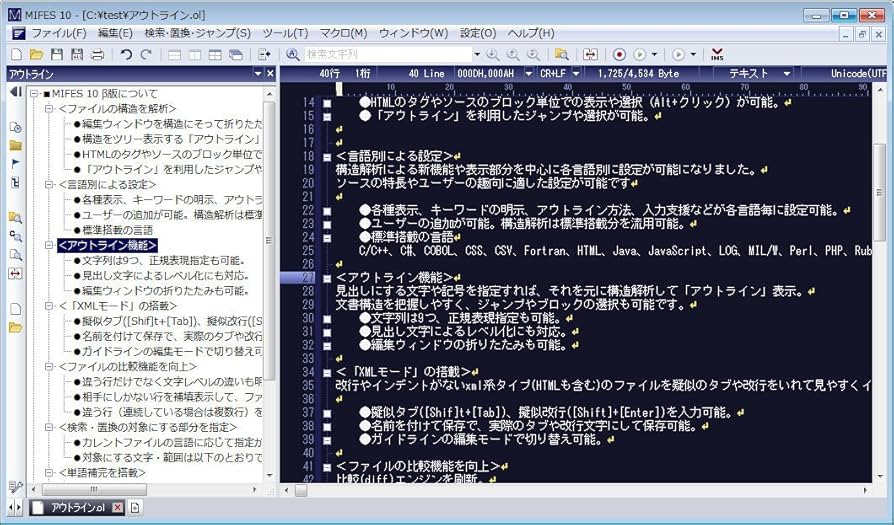
Task: Click third search magnifier icon in toolbar
Action: click(x=533, y=55)
